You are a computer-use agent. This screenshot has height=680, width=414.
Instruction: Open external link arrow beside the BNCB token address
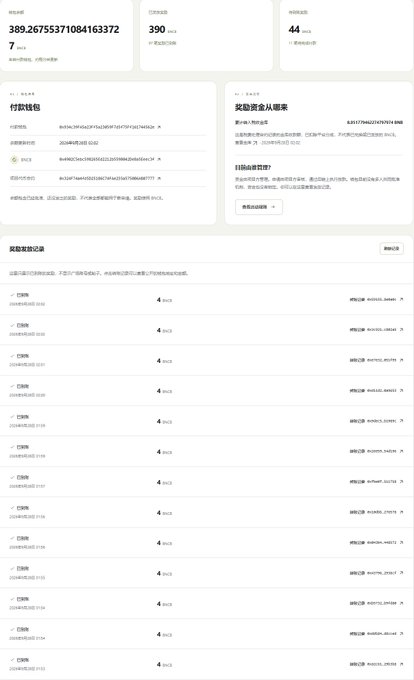coord(159,159)
